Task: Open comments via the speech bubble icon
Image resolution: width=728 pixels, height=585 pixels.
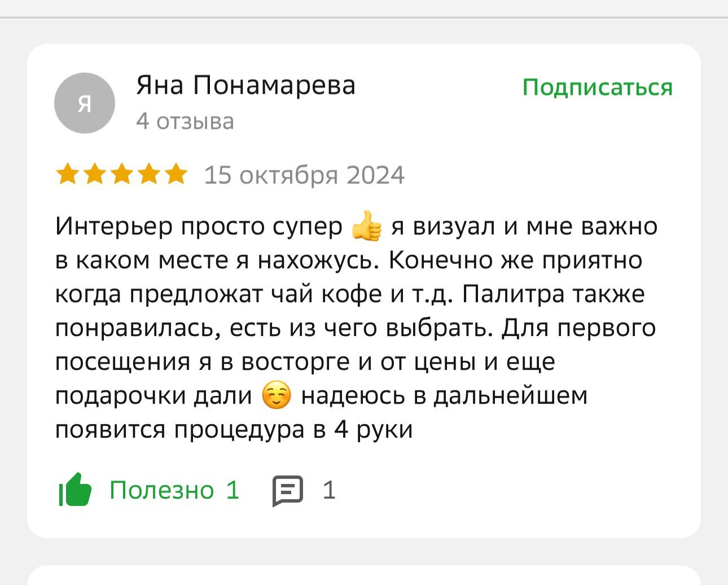Action: [288, 490]
